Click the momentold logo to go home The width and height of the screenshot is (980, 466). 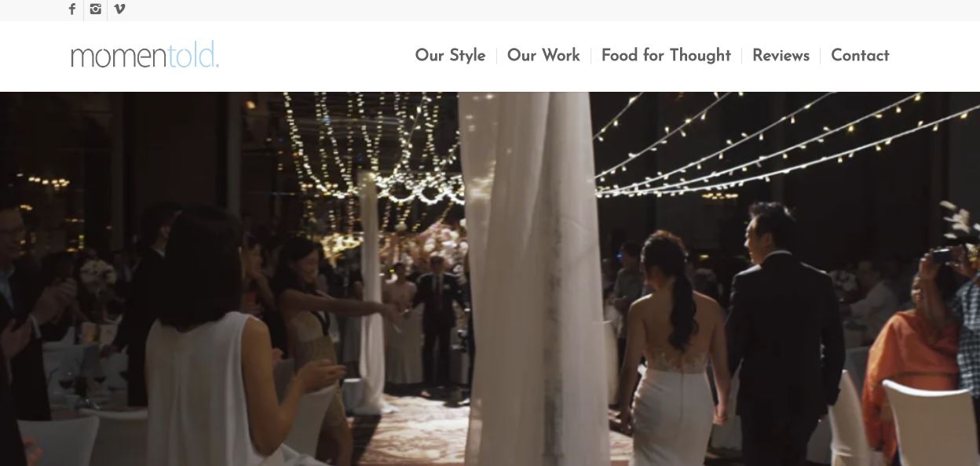click(x=145, y=56)
